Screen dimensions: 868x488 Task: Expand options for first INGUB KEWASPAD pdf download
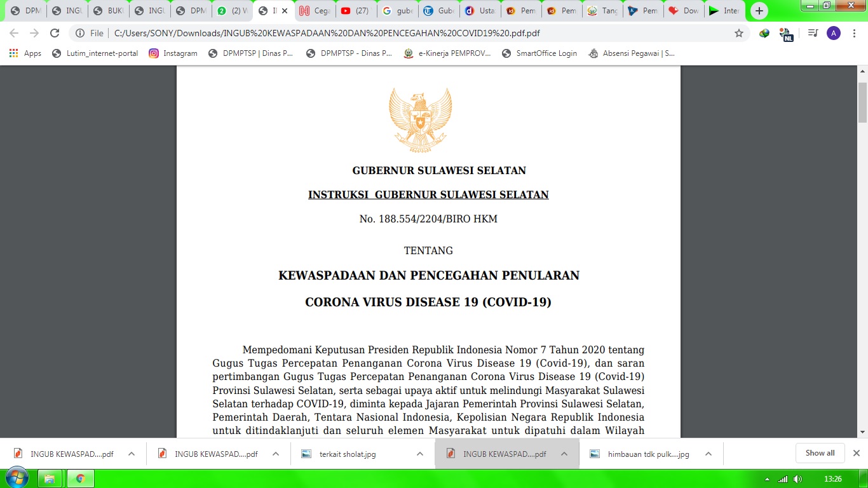pos(132,454)
